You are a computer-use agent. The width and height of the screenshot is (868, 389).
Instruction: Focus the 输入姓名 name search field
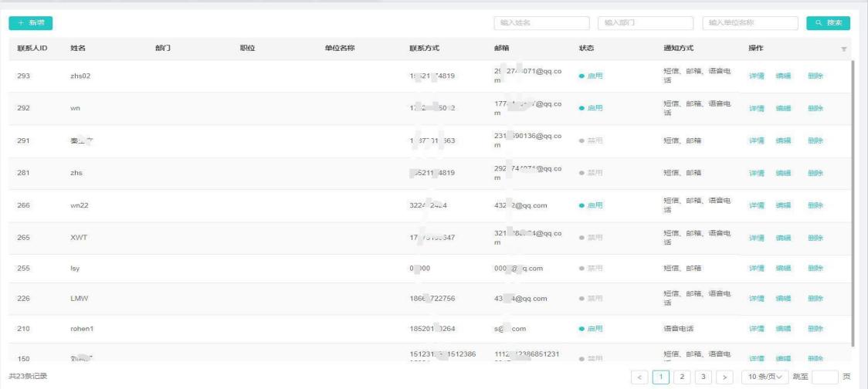point(541,23)
